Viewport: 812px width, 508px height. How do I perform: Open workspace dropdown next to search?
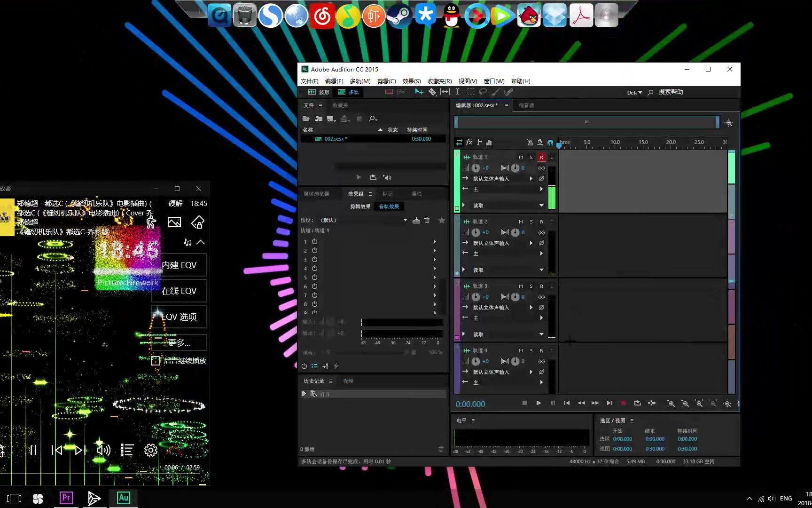point(634,93)
